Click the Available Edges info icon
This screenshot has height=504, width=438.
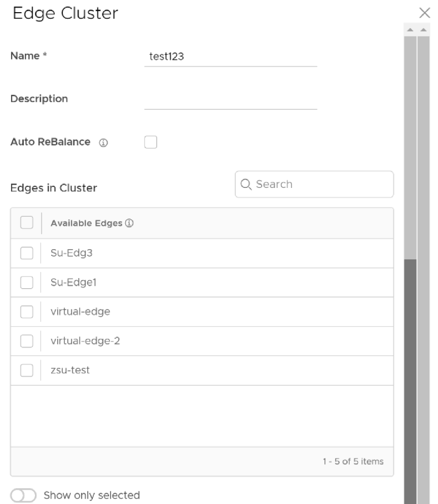pos(129,223)
